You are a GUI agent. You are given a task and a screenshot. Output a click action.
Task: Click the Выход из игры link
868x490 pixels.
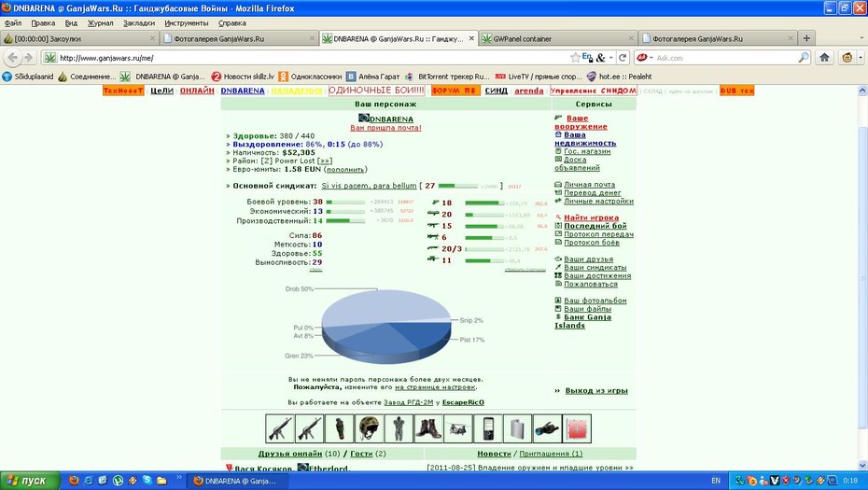click(x=596, y=390)
